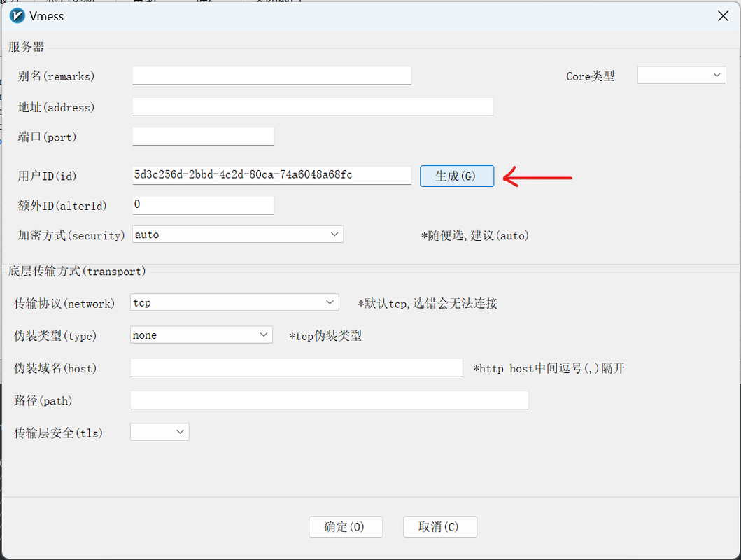
Task: Focus the 端口(port) input field
Action: (203, 136)
